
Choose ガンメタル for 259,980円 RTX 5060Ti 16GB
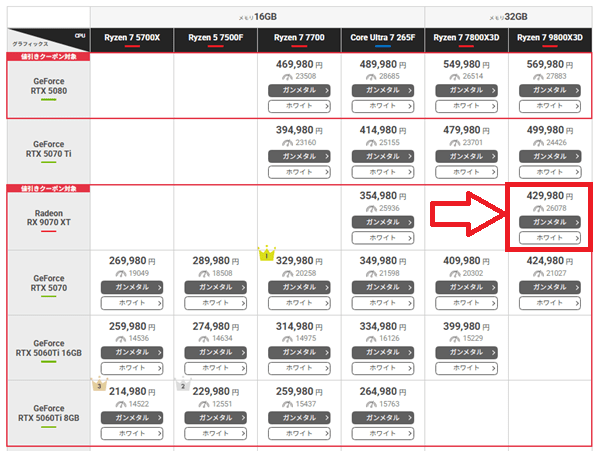click(132, 352)
